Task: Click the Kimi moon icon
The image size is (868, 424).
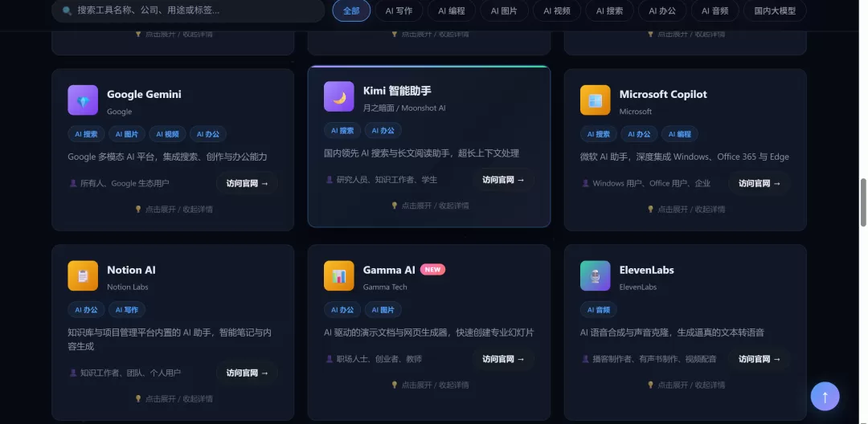Action: [339, 96]
